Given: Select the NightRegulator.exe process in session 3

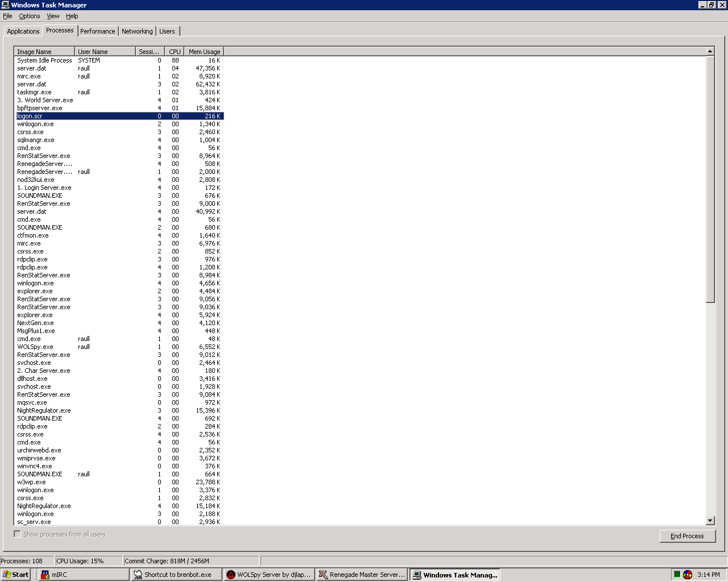Looking at the screenshot, I should point(44,410).
